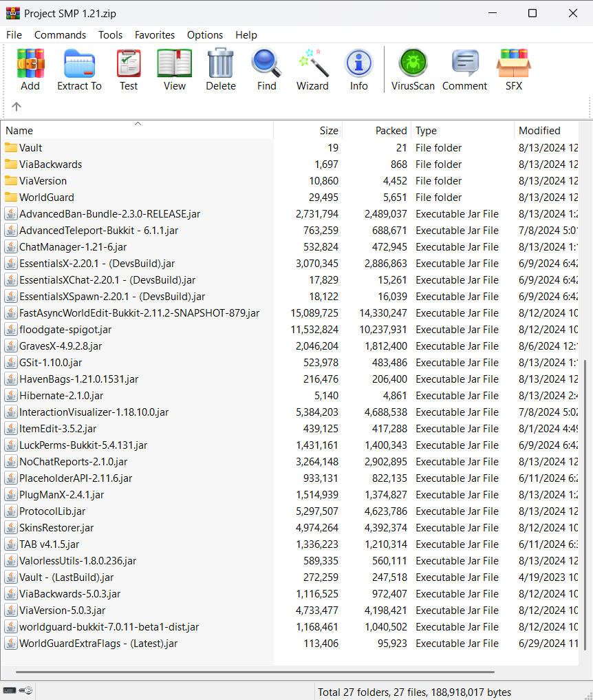Select FastAsyncWorldEdit-Bukkit-2.11.2-SNAPSHOT-879.jar
Viewport: 593px width, 700px height.
(139, 313)
